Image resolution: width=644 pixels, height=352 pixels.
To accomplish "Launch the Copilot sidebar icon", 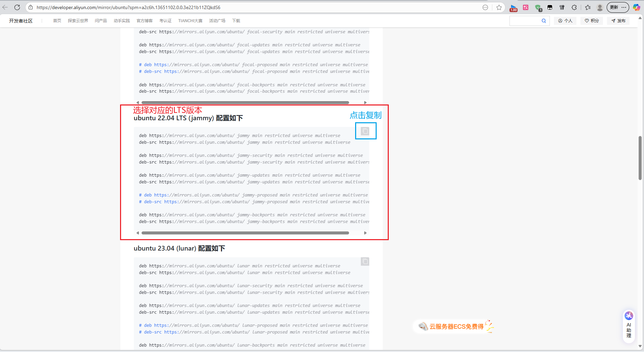I will click(636, 7).
